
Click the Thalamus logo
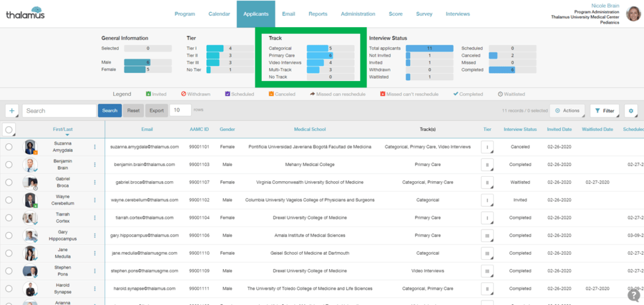click(x=25, y=13)
